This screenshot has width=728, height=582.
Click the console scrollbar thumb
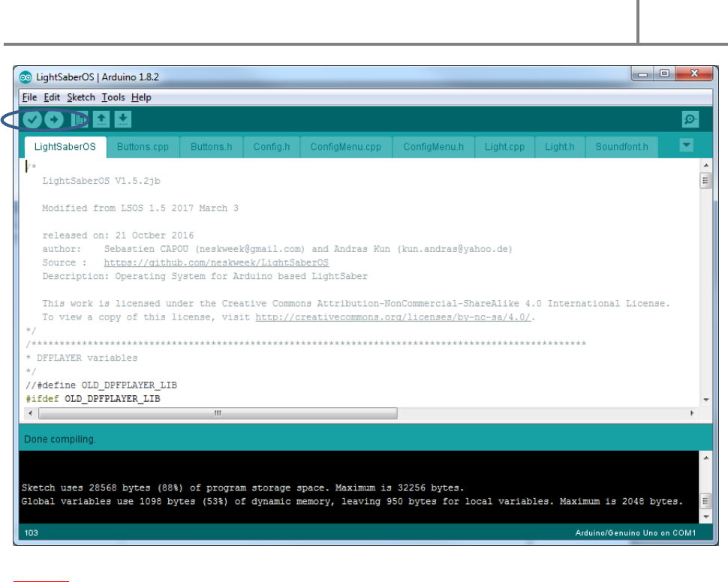[x=705, y=501]
